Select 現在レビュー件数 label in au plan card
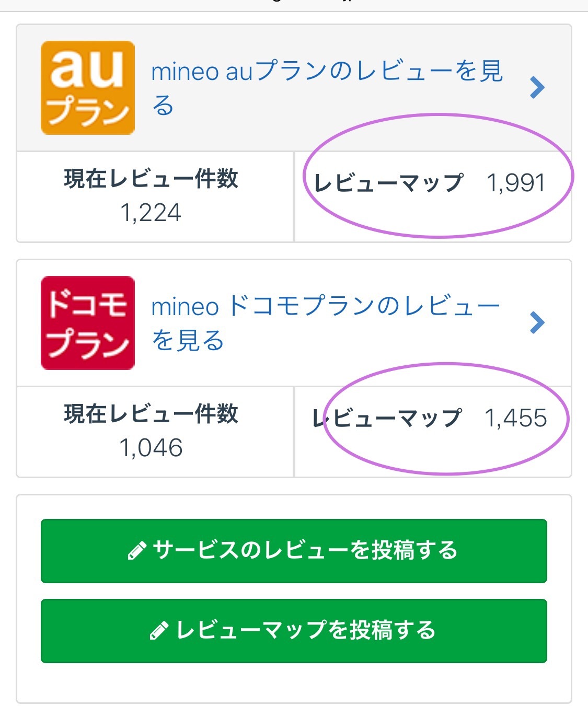 (x=151, y=179)
